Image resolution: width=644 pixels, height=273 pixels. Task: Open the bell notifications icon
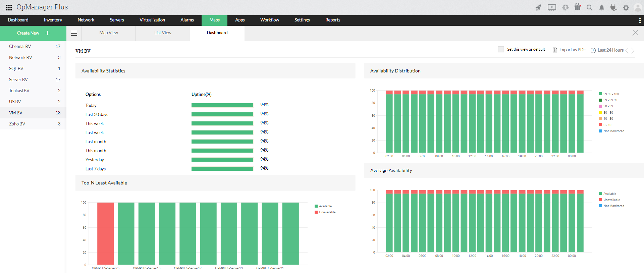[602, 7]
